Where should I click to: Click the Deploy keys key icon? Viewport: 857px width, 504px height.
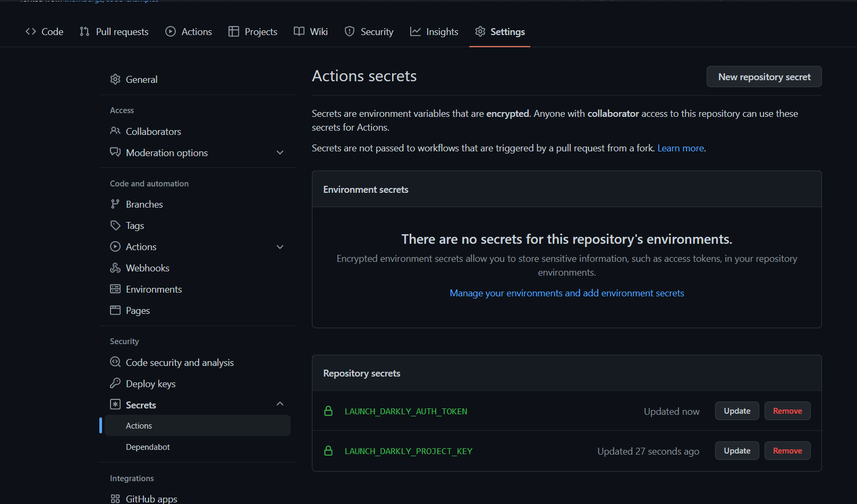(x=115, y=383)
